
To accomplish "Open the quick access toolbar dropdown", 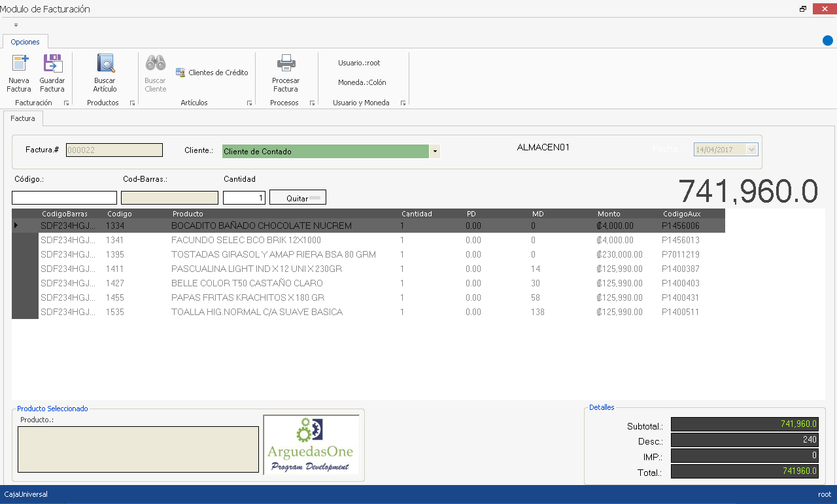I will click(16, 25).
